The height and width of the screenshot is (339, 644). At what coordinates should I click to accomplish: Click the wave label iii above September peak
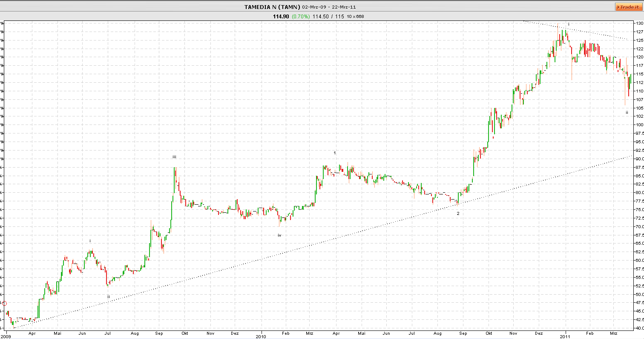174,157
